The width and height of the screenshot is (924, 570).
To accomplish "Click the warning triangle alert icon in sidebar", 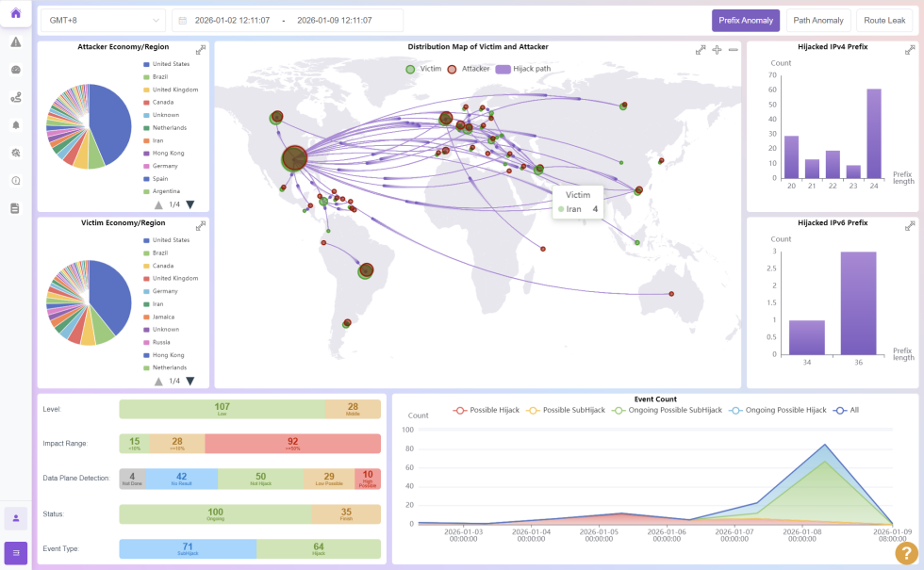I will [15, 41].
